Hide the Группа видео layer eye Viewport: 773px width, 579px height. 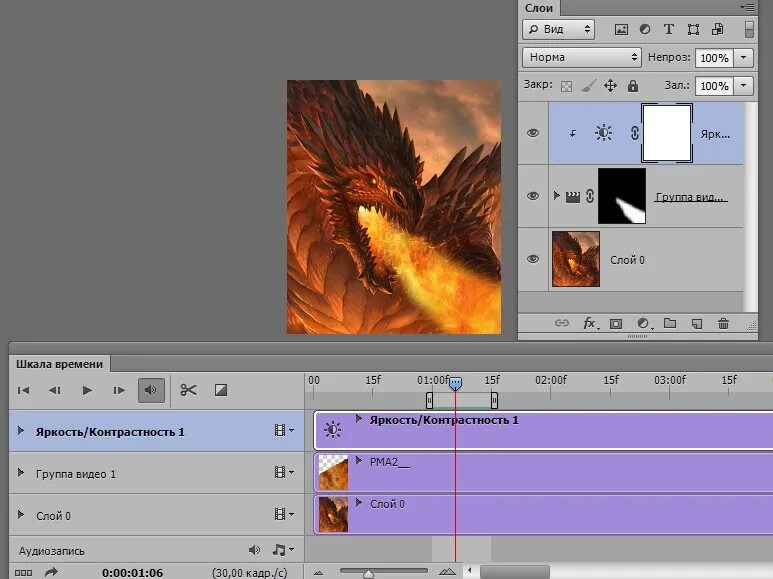[532, 196]
